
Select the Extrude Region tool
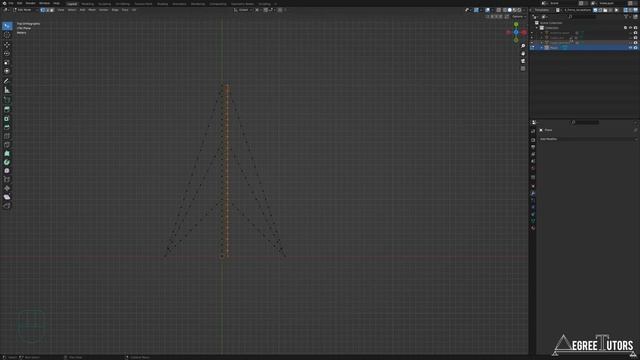pos(7,109)
